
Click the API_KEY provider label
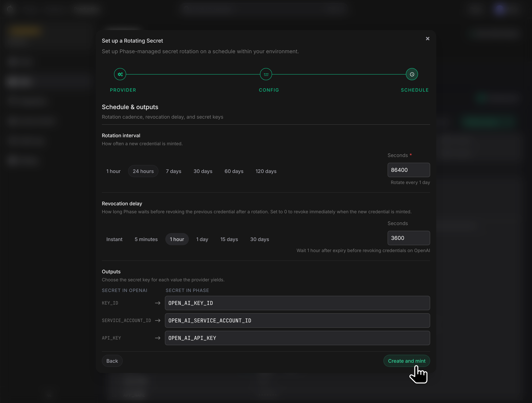111,338
